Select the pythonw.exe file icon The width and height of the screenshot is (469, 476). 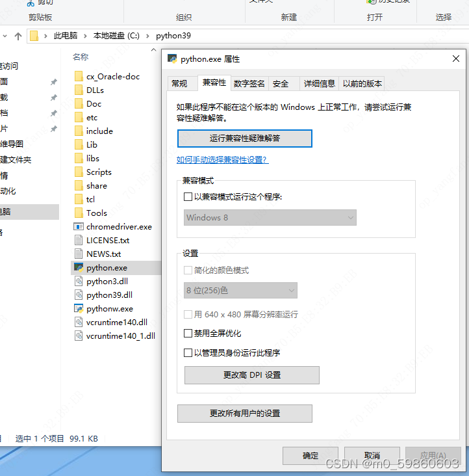[x=79, y=309]
